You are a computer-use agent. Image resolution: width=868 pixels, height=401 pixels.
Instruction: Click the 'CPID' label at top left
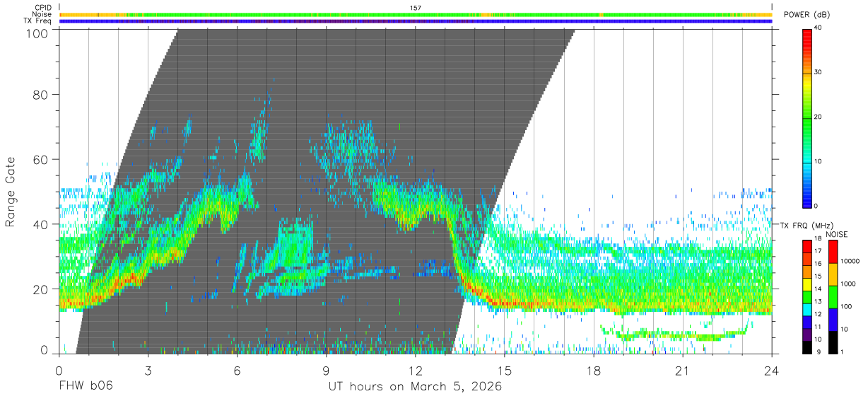point(42,8)
